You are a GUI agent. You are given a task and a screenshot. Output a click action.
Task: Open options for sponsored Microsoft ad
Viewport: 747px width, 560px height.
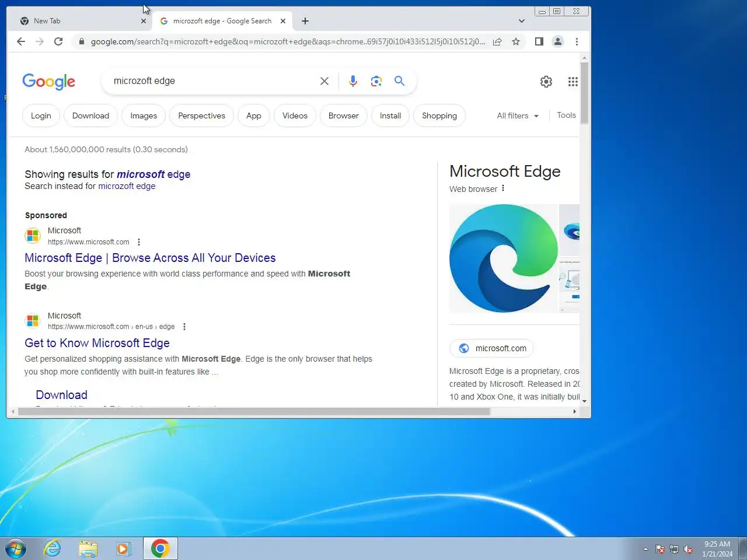[139, 242]
